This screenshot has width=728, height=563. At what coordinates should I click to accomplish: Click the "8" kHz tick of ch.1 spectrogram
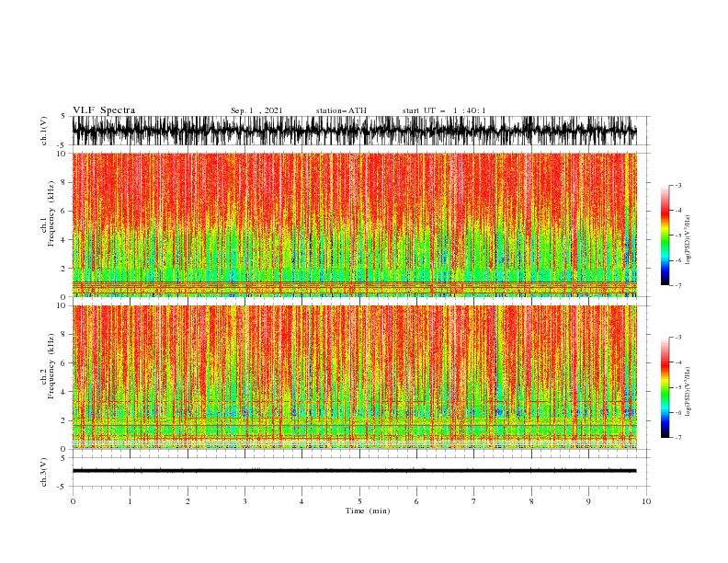coord(64,182)
